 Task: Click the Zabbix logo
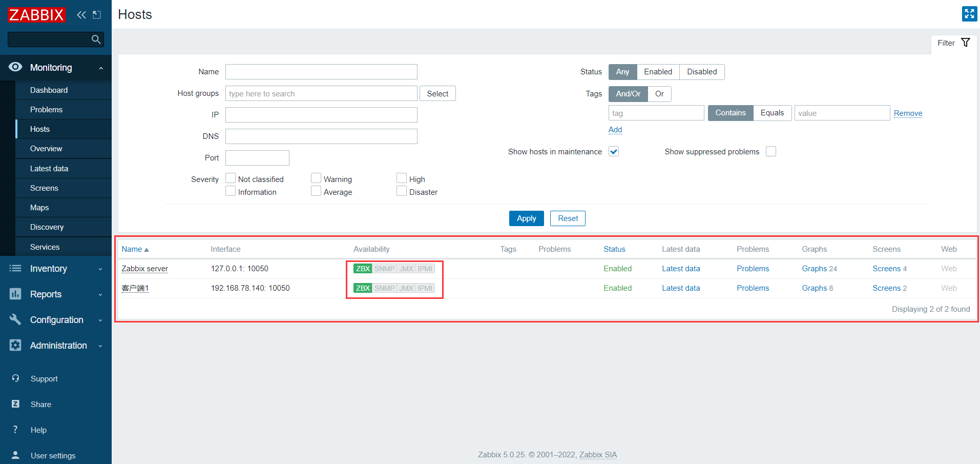click(x=36, y=15)
